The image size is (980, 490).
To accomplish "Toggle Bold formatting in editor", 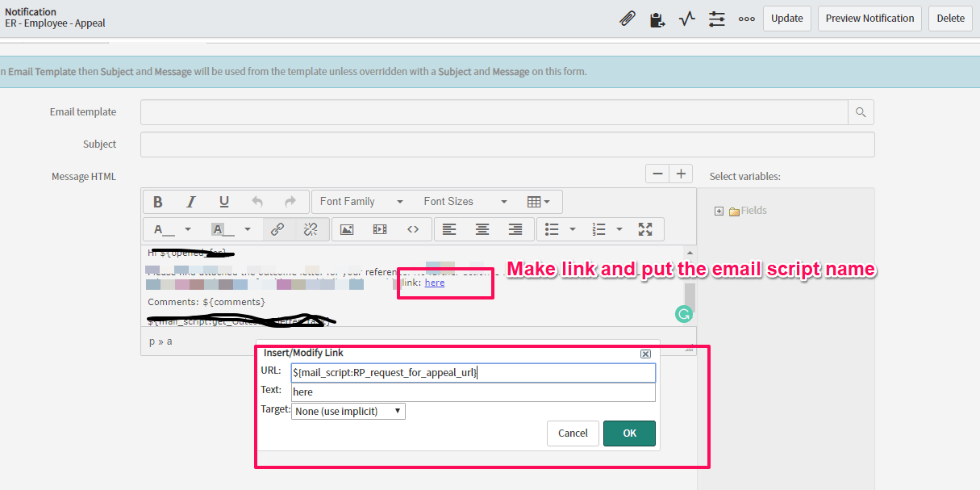I will (158, 202).
